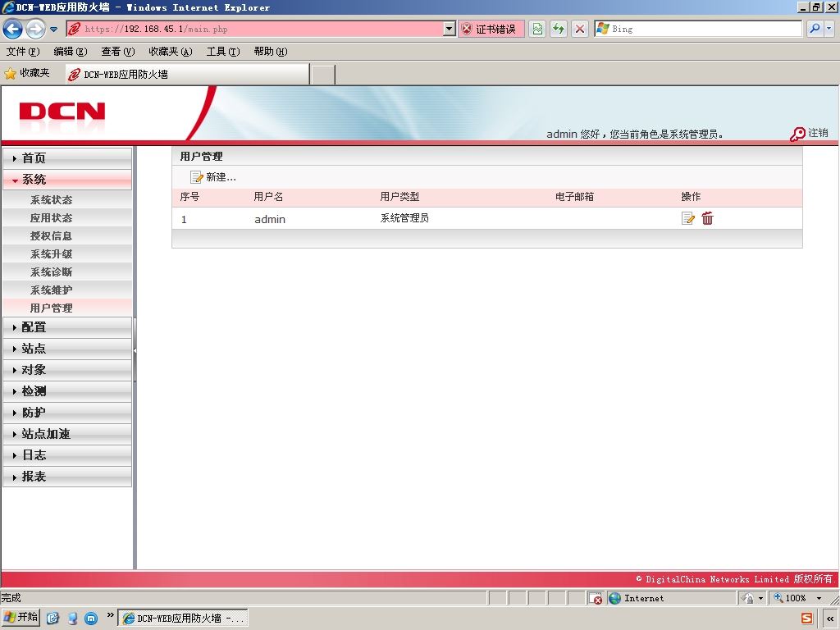Open the 编辑 menu
Viewport: 840px width, 630px height.
coord(71,52)
